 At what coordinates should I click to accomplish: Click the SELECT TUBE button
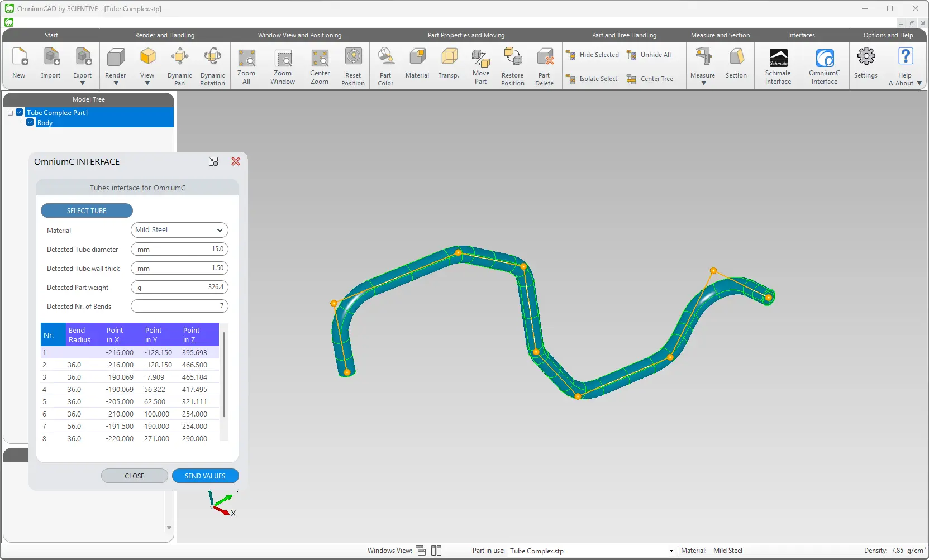87,210
